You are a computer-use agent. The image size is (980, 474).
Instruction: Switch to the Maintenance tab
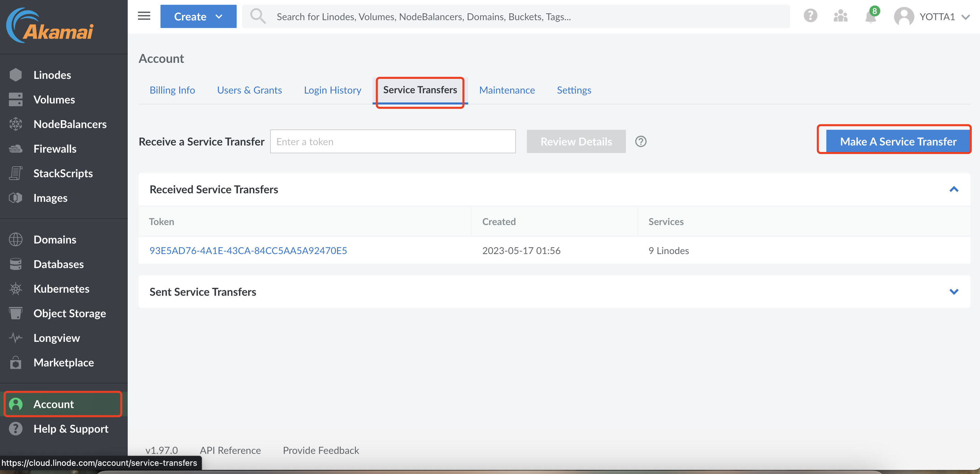tap(507, 90)
